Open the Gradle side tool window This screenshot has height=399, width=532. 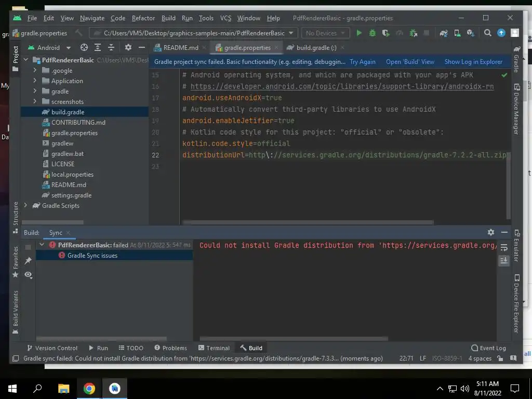[x=516, y=59]
